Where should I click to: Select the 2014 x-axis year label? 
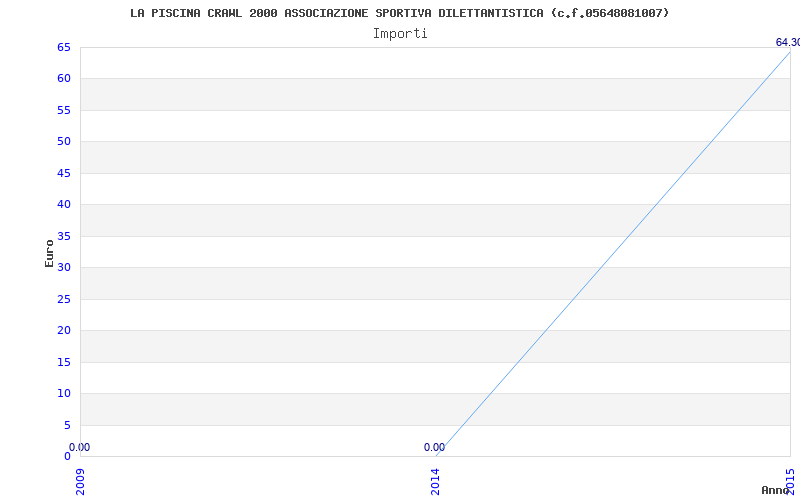[x=435, y=482]
